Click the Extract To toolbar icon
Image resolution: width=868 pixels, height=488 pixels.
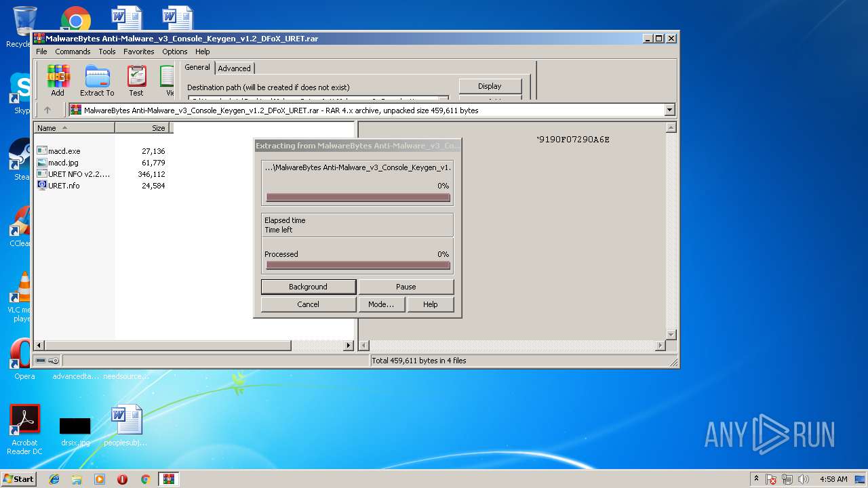(x=97, y=81)
